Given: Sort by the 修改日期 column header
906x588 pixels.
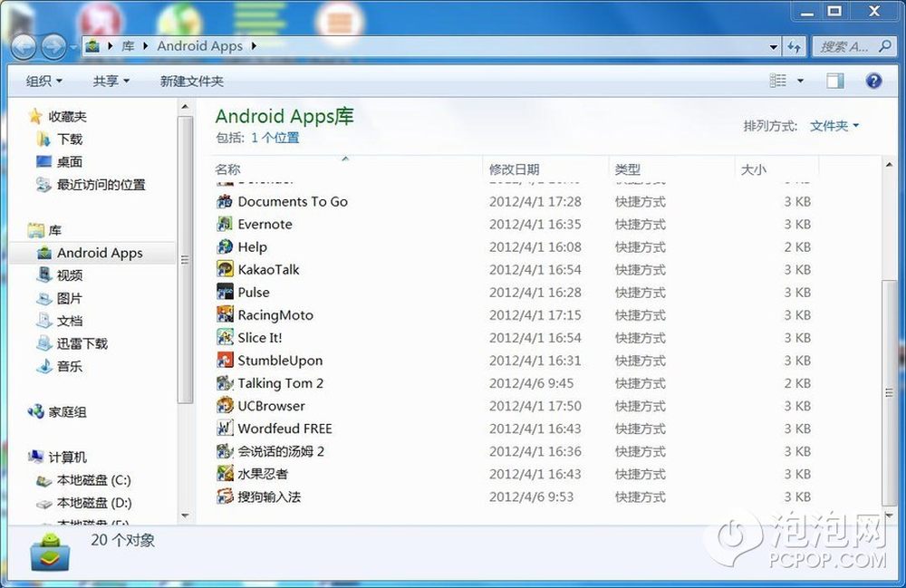Looking at the screenshot, I should tap(515, 169).
